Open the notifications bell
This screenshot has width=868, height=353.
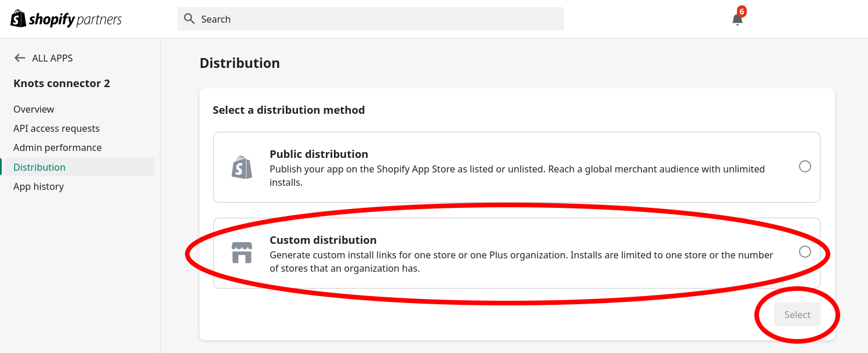tap(737, 20)
